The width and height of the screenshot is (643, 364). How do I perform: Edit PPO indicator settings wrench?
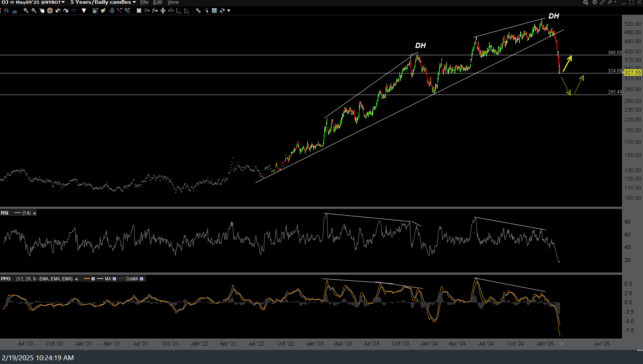(x=76, y=279)
